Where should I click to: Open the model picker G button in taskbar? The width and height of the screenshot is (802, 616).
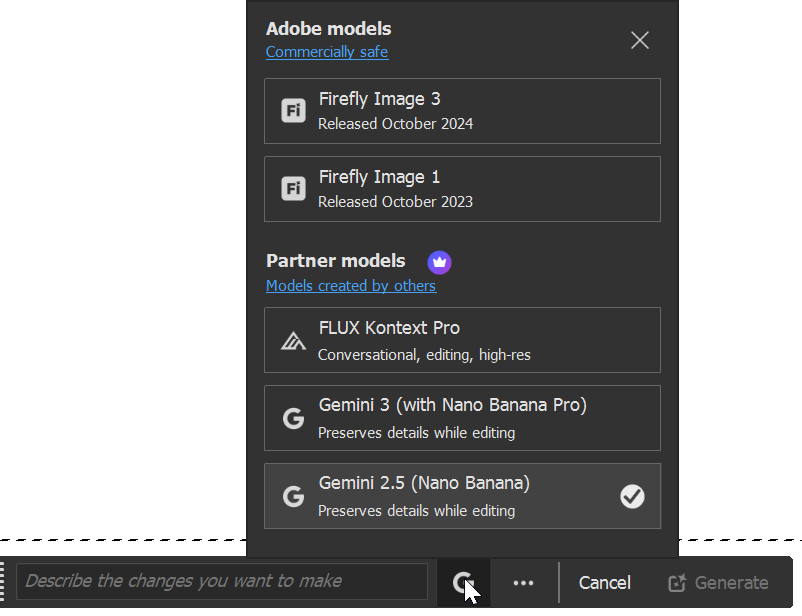click(x=462, y=583)
